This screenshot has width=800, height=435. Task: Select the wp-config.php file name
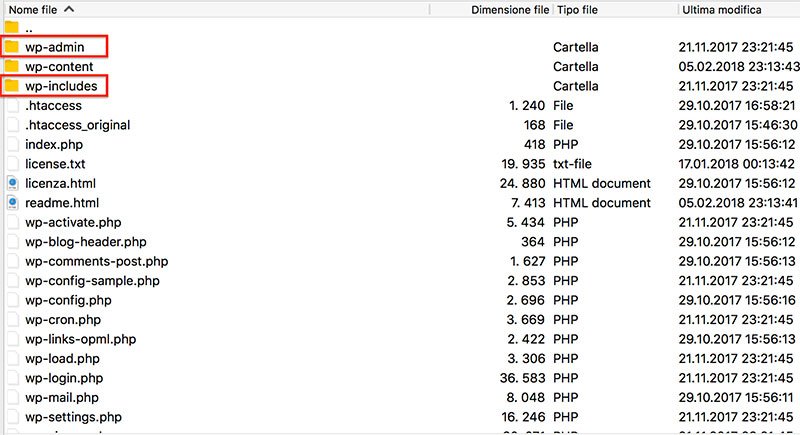point(68,300)
